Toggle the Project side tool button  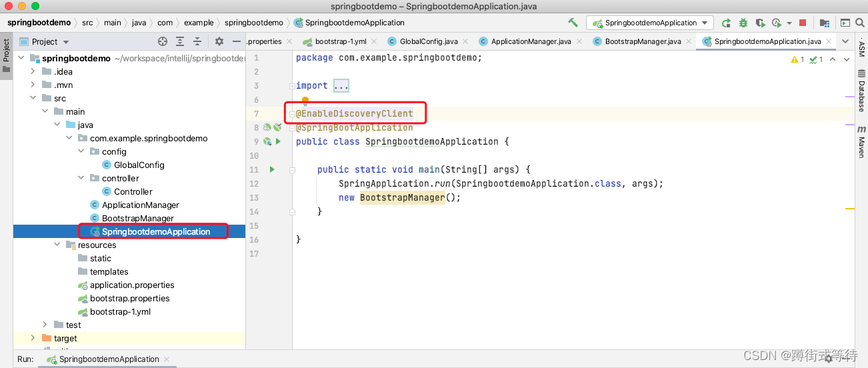[x=6, y=56]
